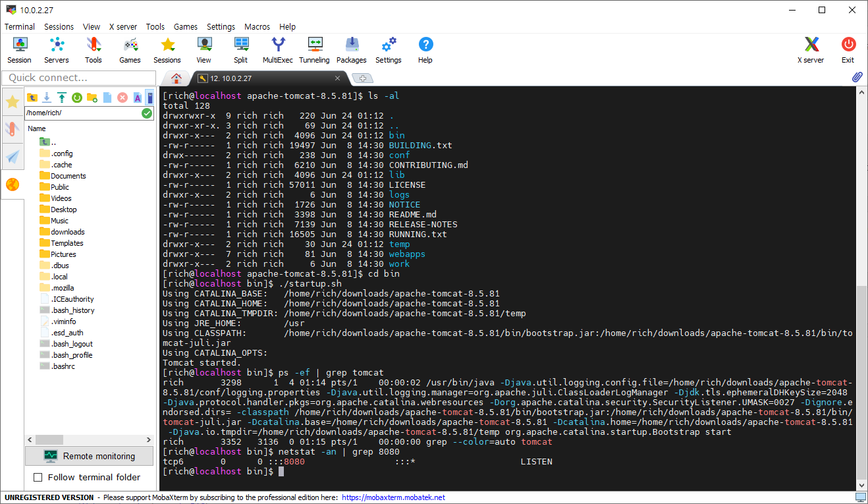This screenshot has width=868, height=504.
Task: Select the .bash_history file
Action: click(x=67, y=310)
